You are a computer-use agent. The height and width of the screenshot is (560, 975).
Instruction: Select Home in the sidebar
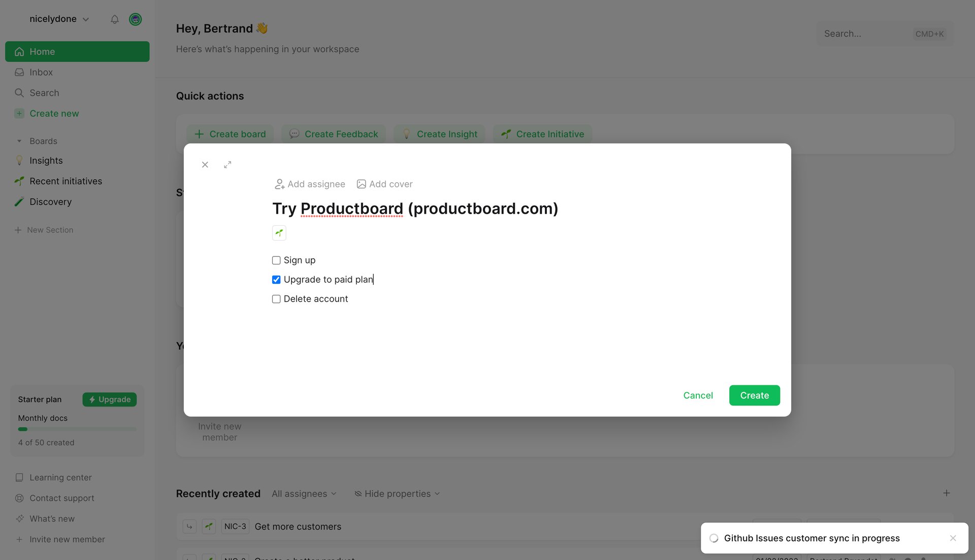click(42, 51)
